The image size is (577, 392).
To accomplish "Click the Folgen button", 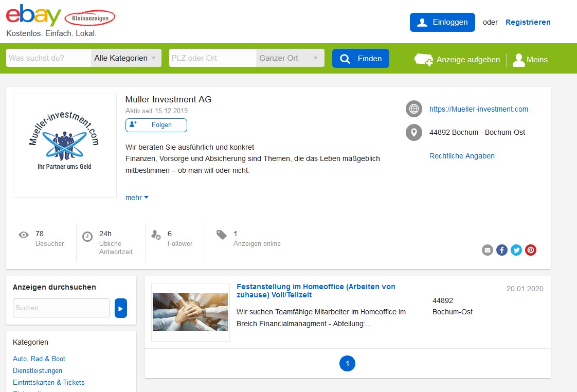I will [x=156, y=125].
